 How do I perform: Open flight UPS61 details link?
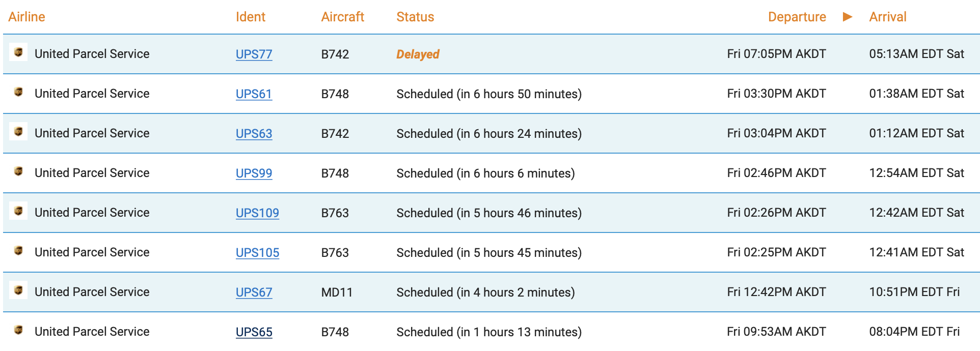(254, 94)
